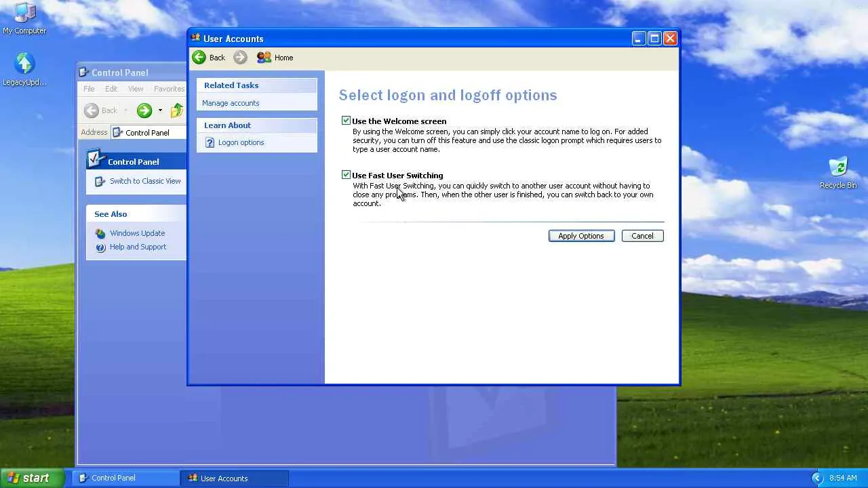Click the taskbar clock showing 8:54 AM
Screen dimensions: 868x488
(843, 478)
